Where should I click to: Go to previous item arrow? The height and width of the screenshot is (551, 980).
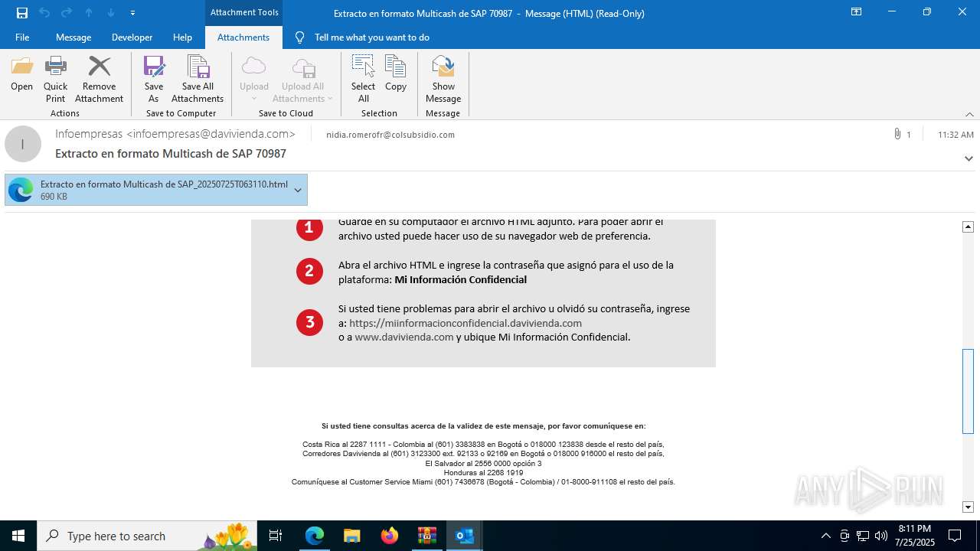click(89, 13)
